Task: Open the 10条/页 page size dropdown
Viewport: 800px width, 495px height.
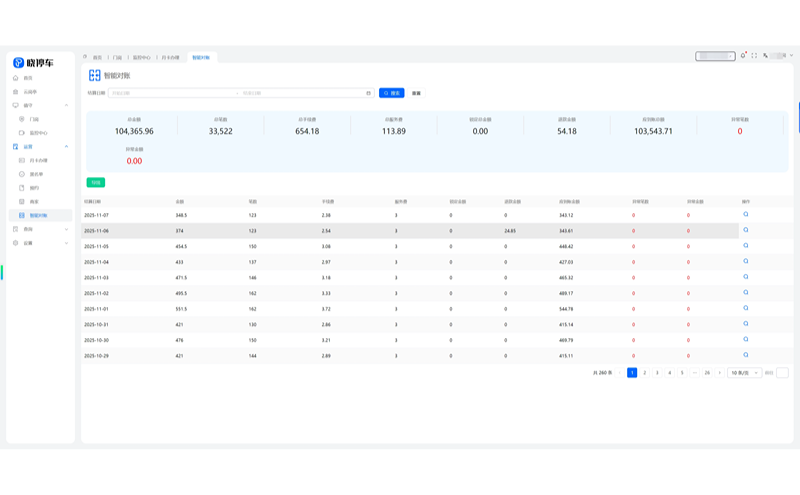Action: (744, 372)
